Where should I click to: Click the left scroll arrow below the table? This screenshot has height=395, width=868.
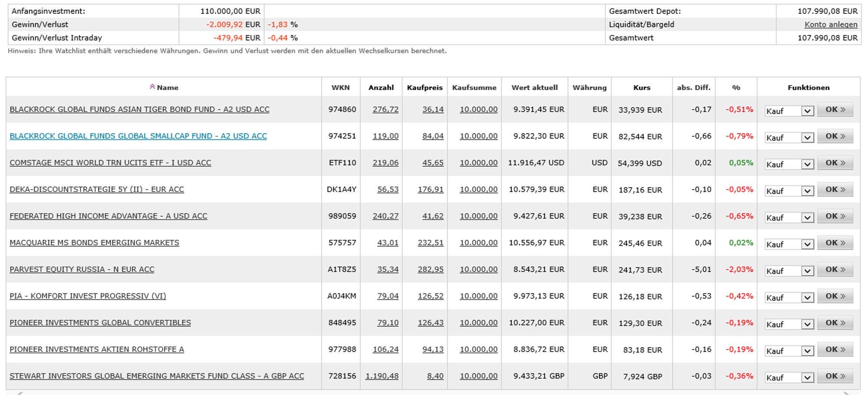coord(20,393)
